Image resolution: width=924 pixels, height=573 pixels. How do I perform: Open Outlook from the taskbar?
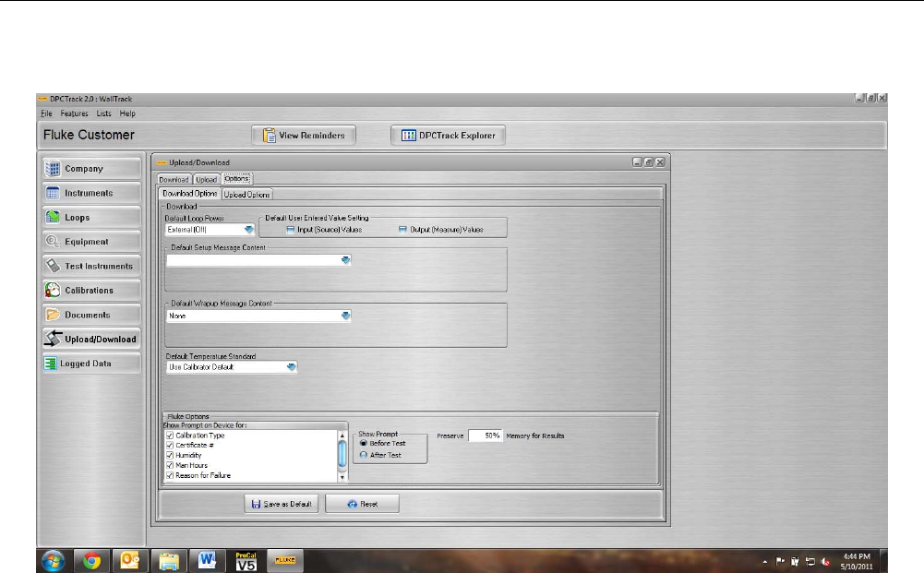[129, 561]
